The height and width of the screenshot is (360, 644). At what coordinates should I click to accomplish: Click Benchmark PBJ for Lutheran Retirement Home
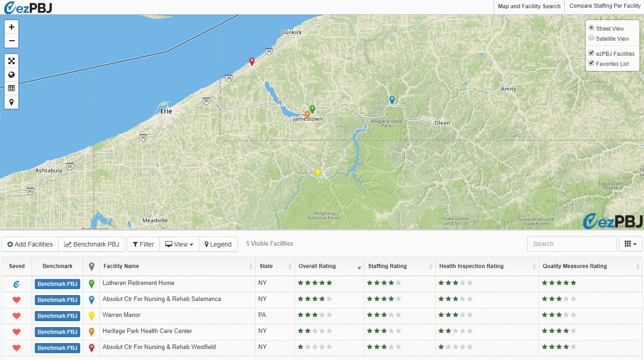tap(57, 284)
